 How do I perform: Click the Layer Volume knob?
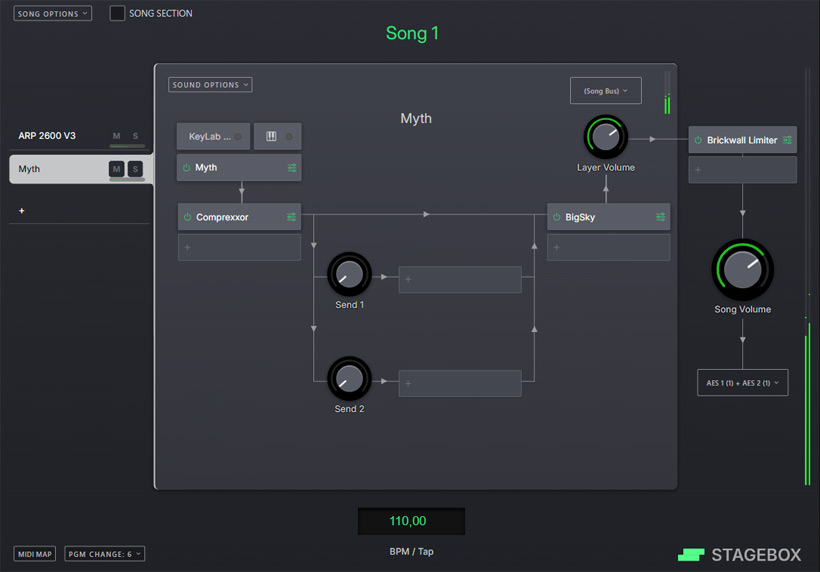tap(606, 137)
